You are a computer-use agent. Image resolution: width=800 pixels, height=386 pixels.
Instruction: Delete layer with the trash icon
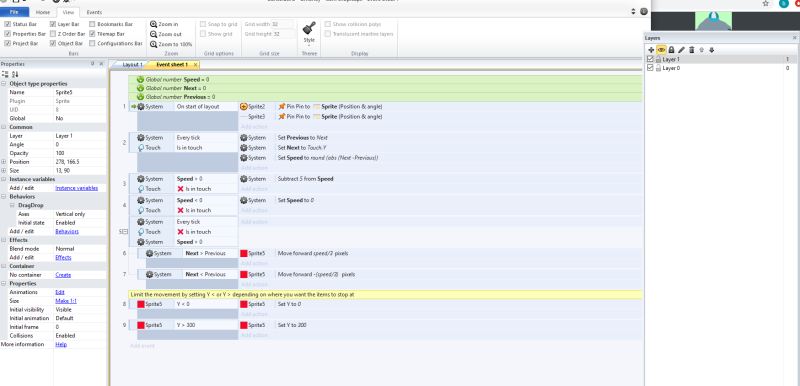[692, 50]
